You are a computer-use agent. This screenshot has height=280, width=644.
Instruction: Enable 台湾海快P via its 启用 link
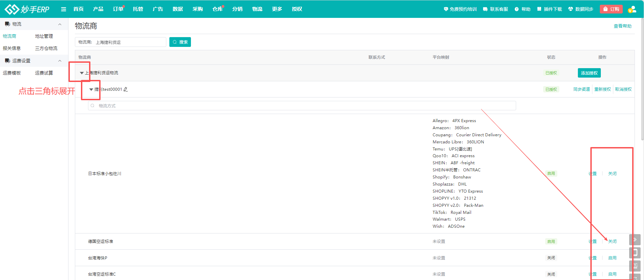tap(612, 258)
